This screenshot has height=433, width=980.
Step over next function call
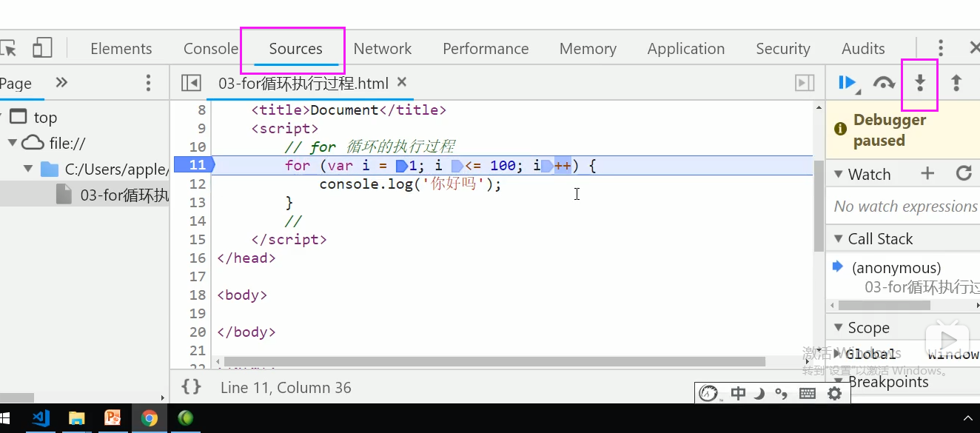884,83
